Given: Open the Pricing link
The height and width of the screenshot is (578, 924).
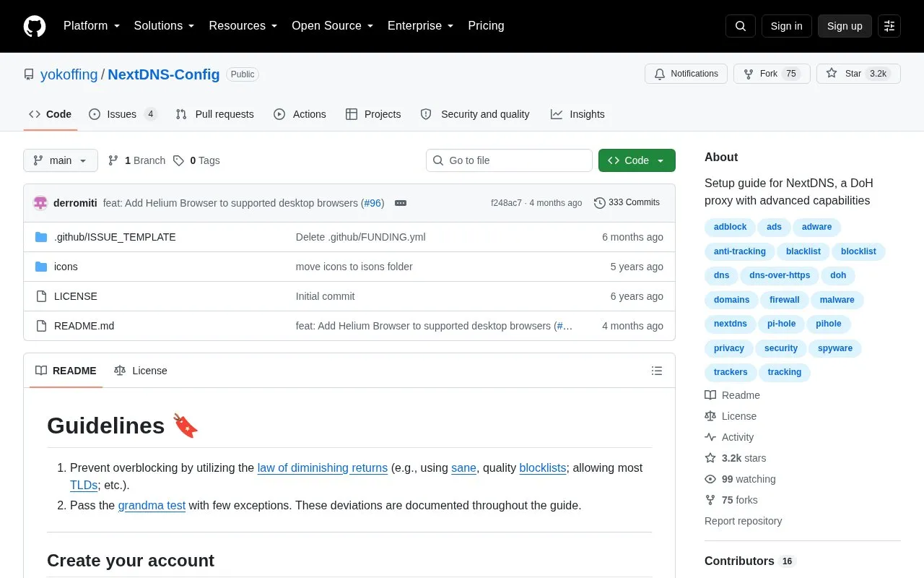Looking at the screenshot, I should (486, 26).
